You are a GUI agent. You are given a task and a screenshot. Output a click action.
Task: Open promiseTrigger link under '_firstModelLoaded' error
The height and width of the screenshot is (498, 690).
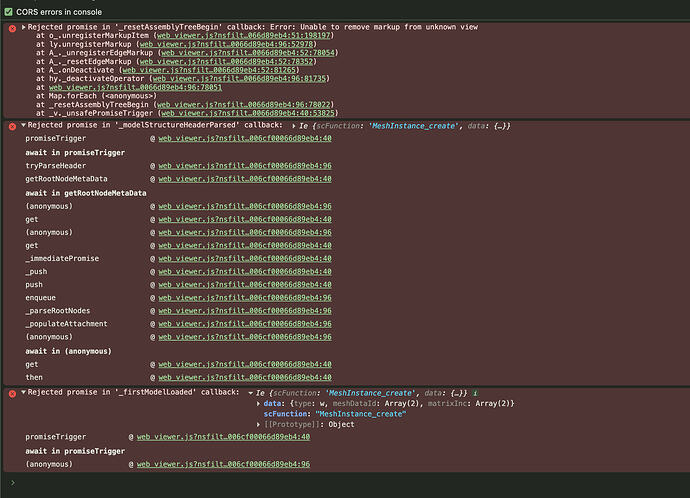coord(223,437)
